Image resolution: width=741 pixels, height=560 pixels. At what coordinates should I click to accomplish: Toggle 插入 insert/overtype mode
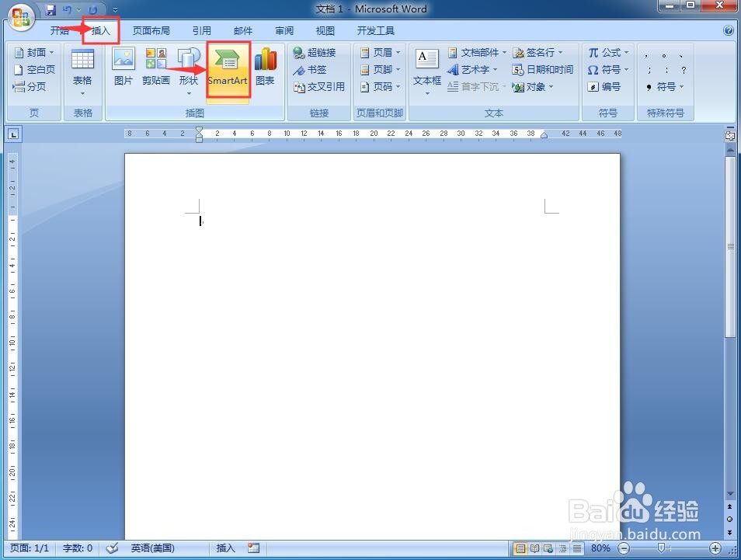click(225, 548)
